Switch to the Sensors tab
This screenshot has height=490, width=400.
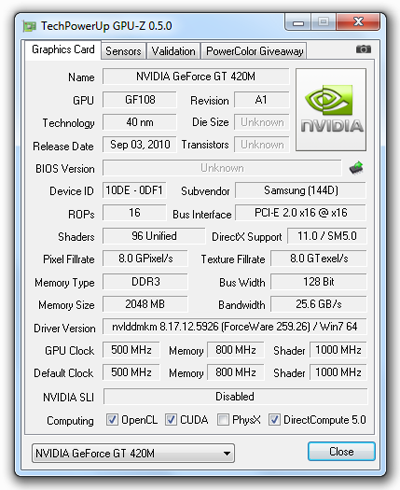point(123,51)
